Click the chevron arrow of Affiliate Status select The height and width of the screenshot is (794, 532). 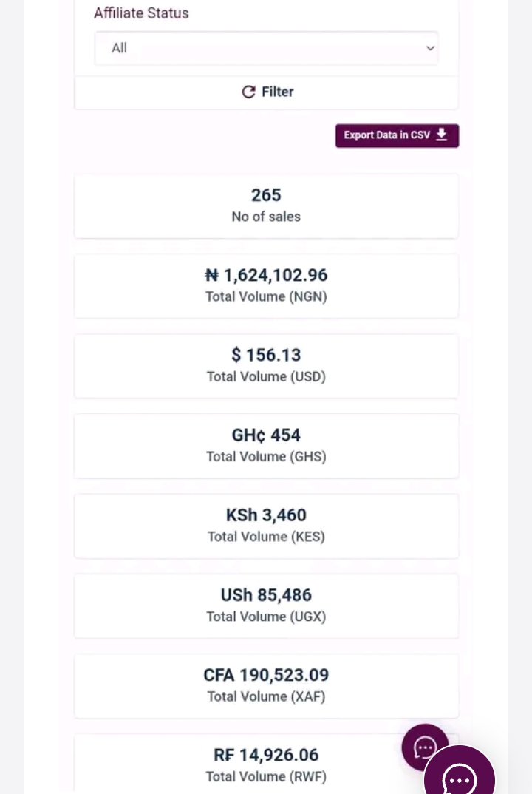click(430, 48)
